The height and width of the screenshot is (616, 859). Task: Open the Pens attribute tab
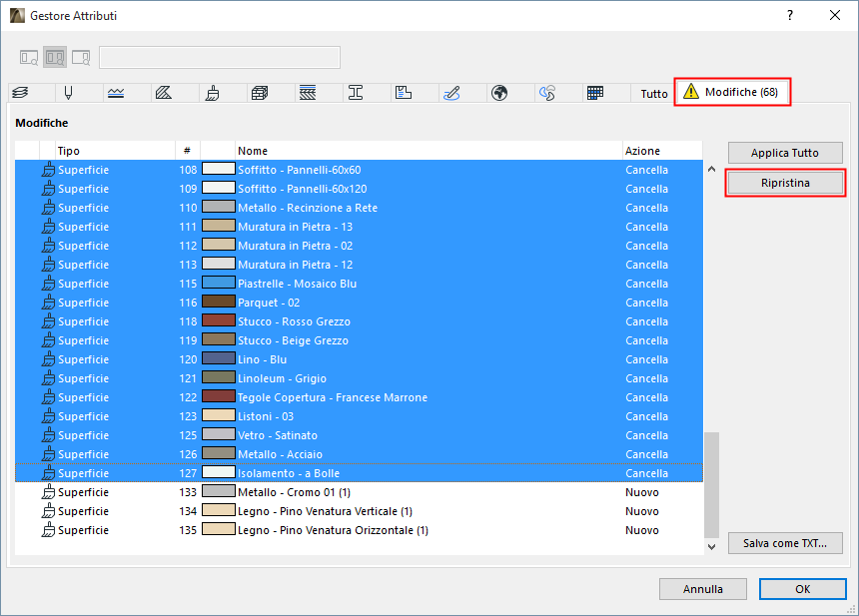(x=68, y=93)
